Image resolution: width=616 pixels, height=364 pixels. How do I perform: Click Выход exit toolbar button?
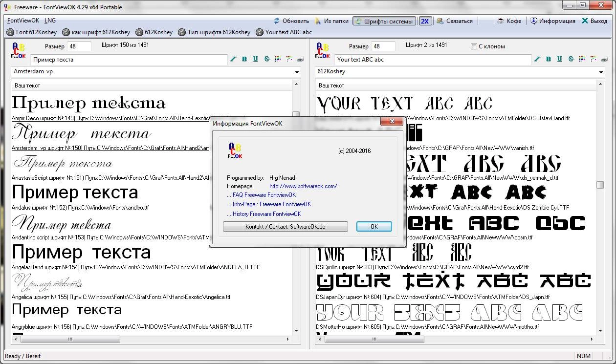pos(594,21)
